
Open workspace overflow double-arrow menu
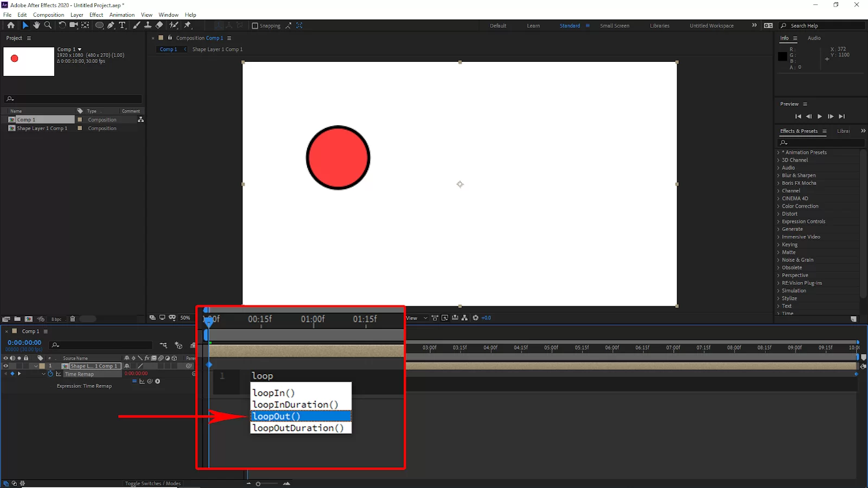click(x=754, y=25)
